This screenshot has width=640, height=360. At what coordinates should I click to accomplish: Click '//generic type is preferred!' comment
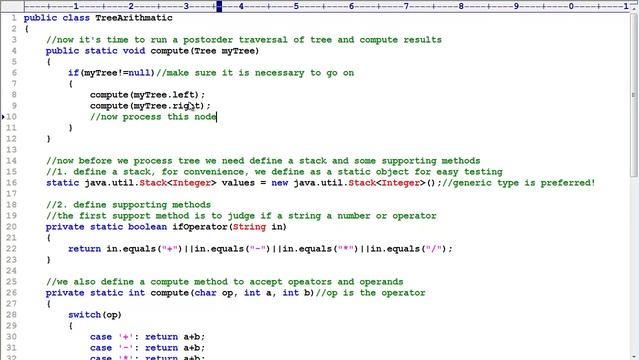[x=518, y=183]
